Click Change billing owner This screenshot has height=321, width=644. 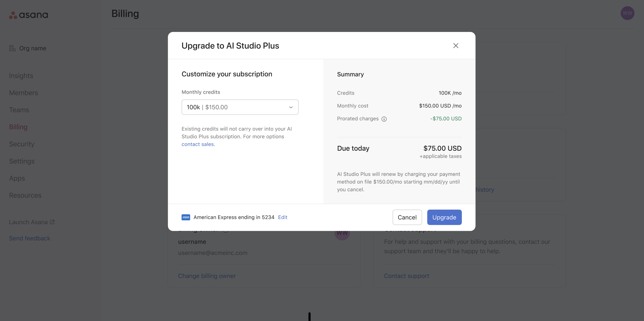point(207,276)
